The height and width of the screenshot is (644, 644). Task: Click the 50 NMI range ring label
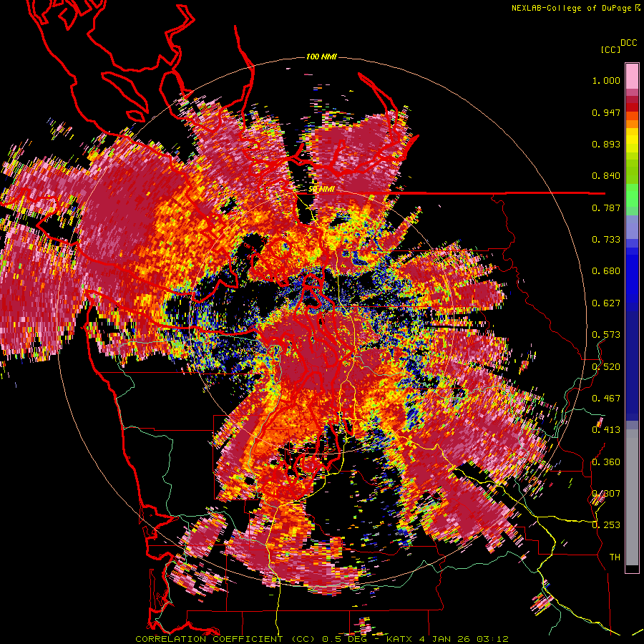click(x=321, y=190)
